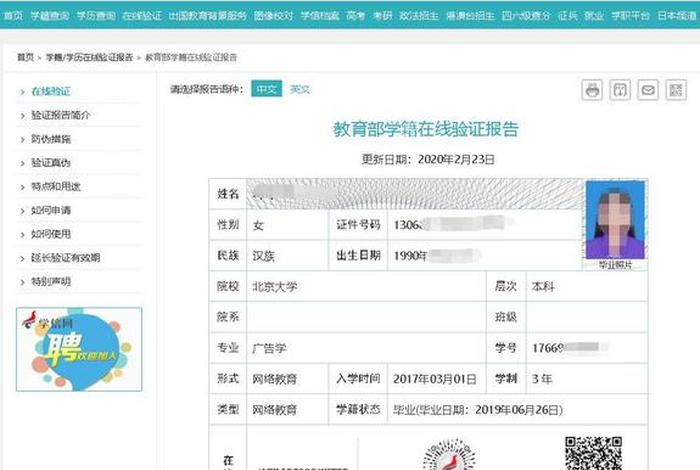Image resolution: width=700 pixels, height=470 pixels.
Task: Open 特别声明 sidebar entry
Action: coord(51,282)
